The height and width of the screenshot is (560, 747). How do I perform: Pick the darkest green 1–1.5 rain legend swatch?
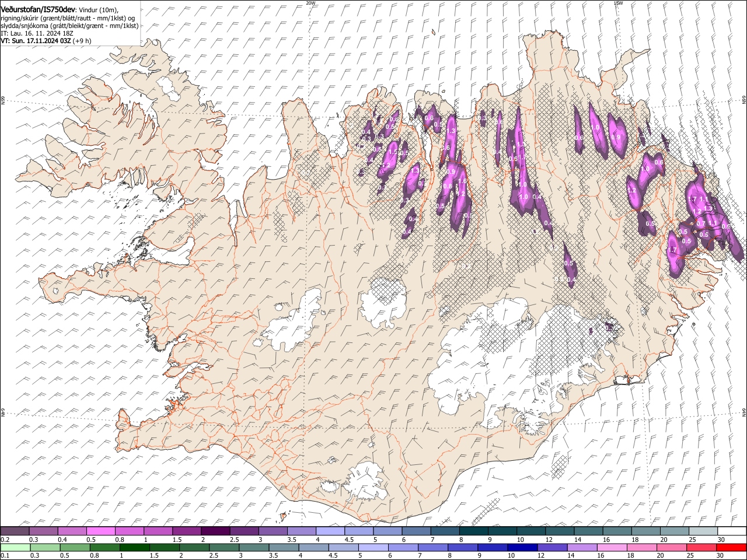point(135,547)
